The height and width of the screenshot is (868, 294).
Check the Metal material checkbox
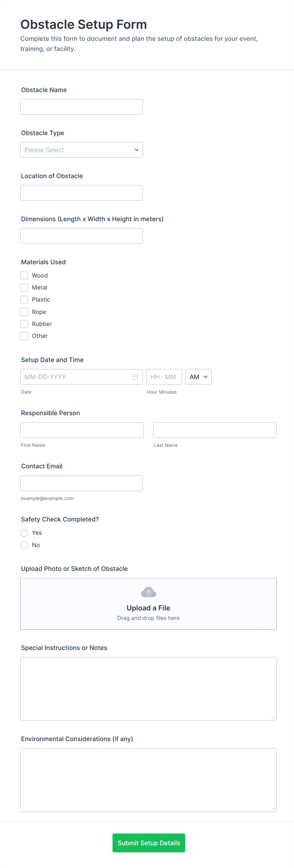[24, 287]
